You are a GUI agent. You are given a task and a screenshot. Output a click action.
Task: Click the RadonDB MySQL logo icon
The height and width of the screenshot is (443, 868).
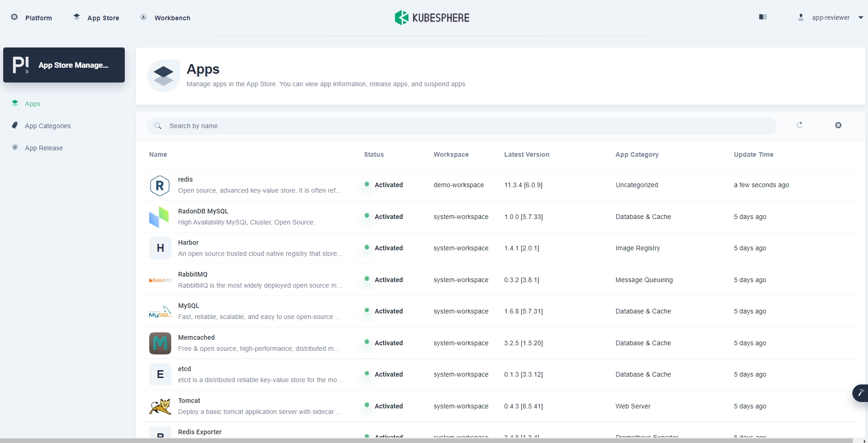pos(160,217)
